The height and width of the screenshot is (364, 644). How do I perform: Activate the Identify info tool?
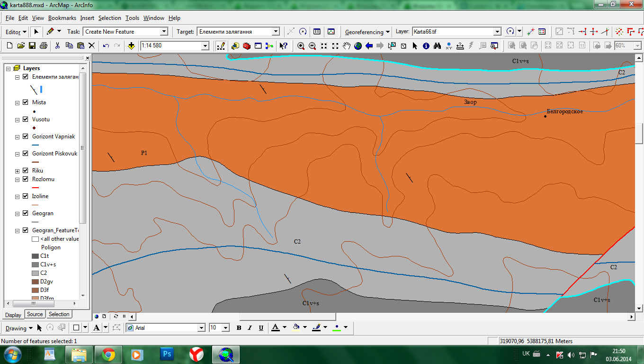426,46
